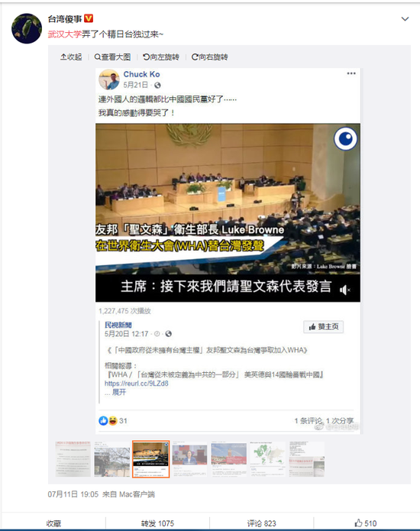Click the 台湾傻事 profile avatar
420x531 pixels.
[27, 28]
